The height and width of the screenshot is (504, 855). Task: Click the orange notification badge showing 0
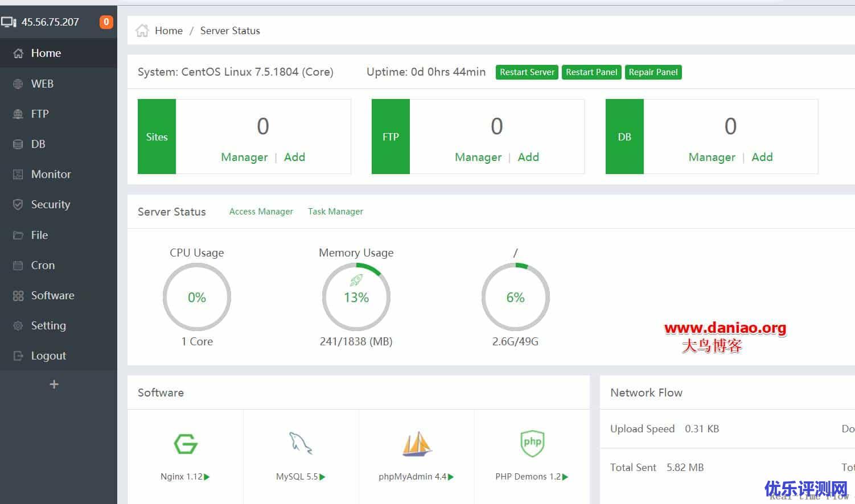click(x=106, y=22)
